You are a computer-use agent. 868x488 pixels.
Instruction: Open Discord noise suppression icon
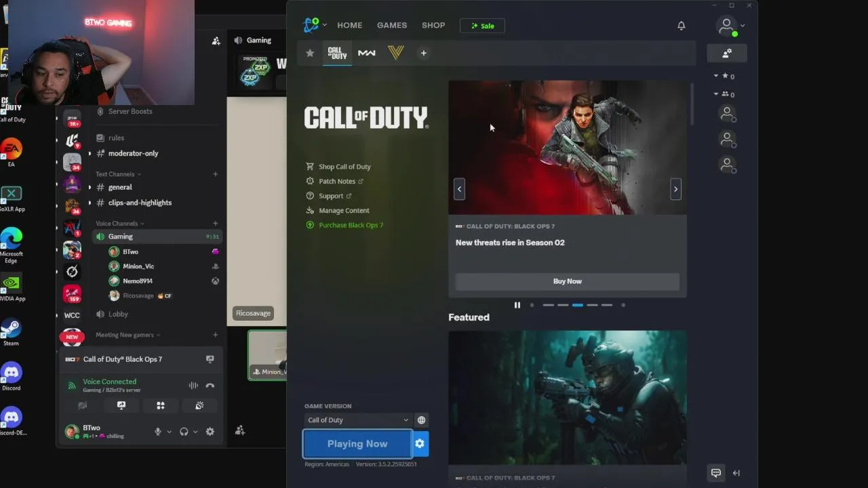193,385
